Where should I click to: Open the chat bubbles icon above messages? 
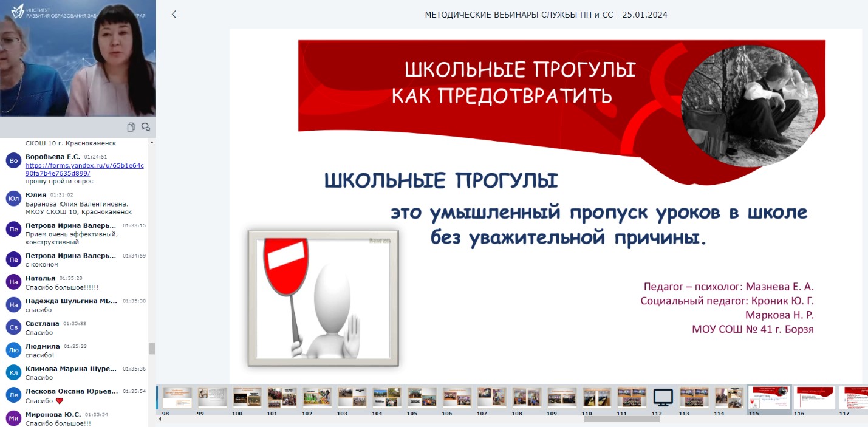coord(146,127)
